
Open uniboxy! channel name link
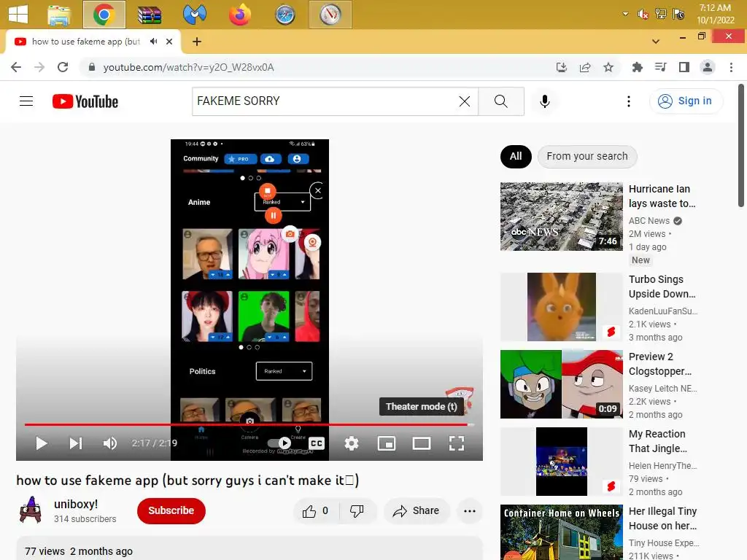click(x=76, y=504)
